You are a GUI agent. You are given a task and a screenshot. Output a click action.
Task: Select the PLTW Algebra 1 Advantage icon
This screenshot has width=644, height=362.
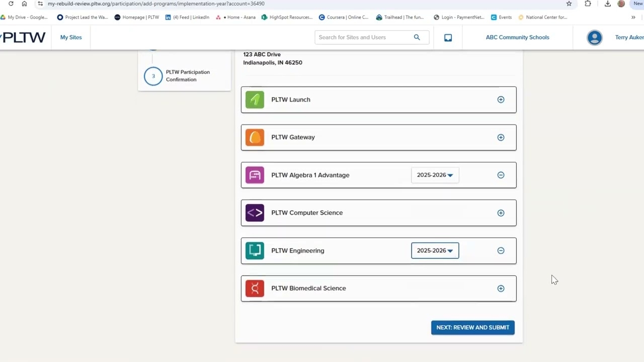click(254, 174)
